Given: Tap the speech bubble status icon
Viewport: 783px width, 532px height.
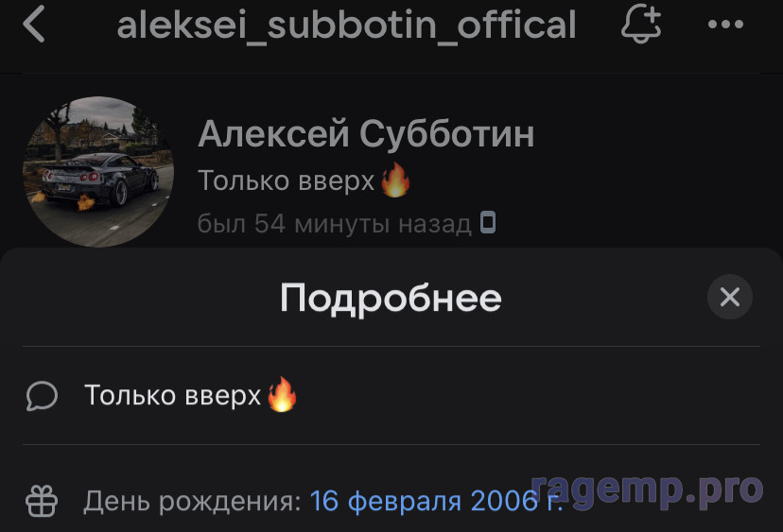Looking at the screenshot, I should [x=42, y=396].
